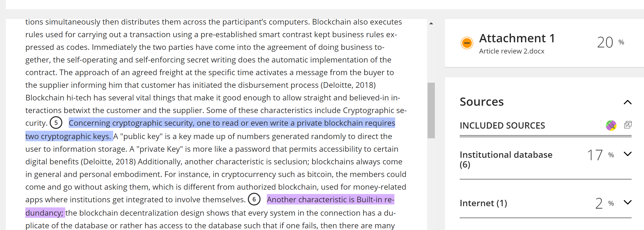
Task: Click the scrollbar up arrow
Action: [x=431, y=24]
